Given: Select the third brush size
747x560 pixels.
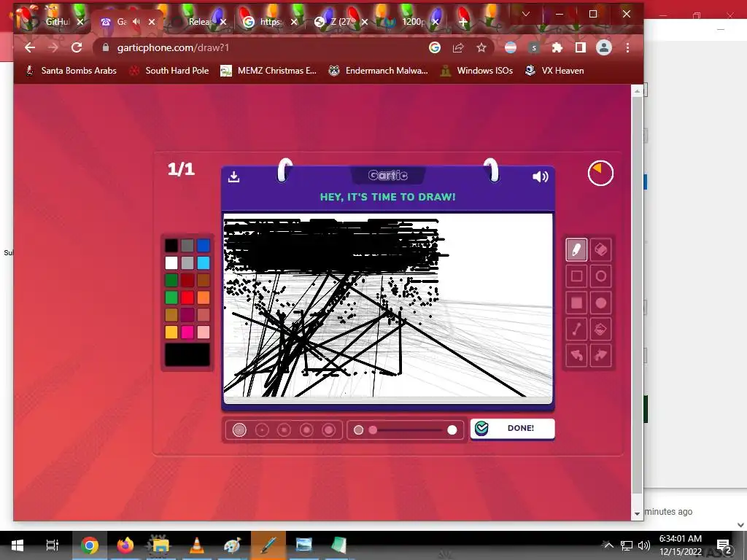Looking at the screenshot, I should pyautogui.click(x=284, y=430).
